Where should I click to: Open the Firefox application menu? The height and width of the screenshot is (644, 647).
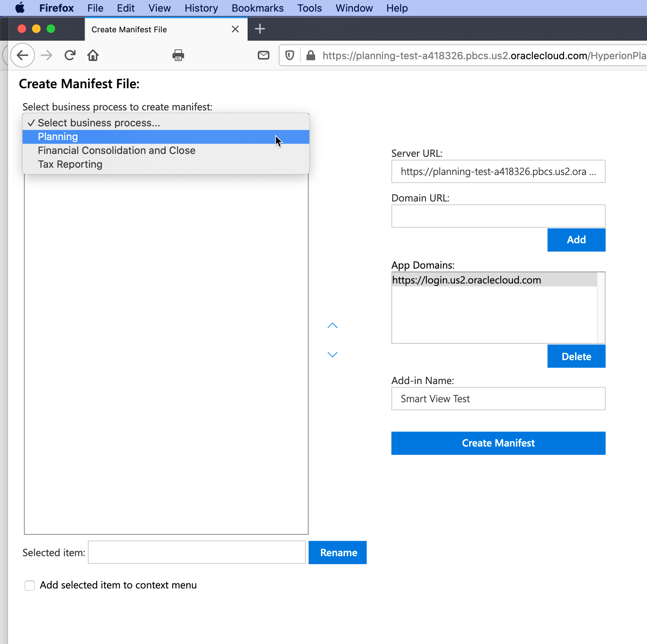pyautogui.click(x=56, y=8)
